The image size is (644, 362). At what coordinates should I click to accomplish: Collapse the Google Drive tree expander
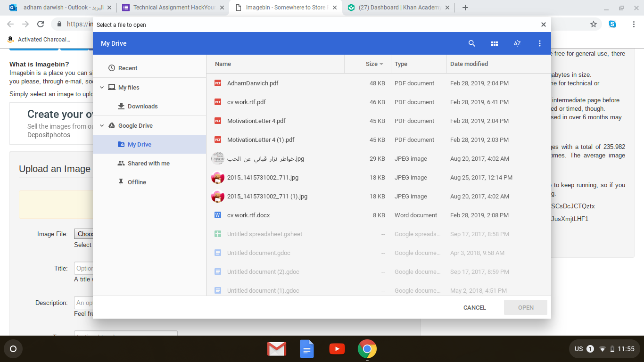pos(102,125)
